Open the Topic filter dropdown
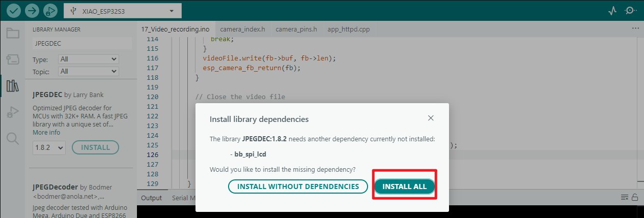644x218 pixels. pyautogui.click(x=88, y=72)
